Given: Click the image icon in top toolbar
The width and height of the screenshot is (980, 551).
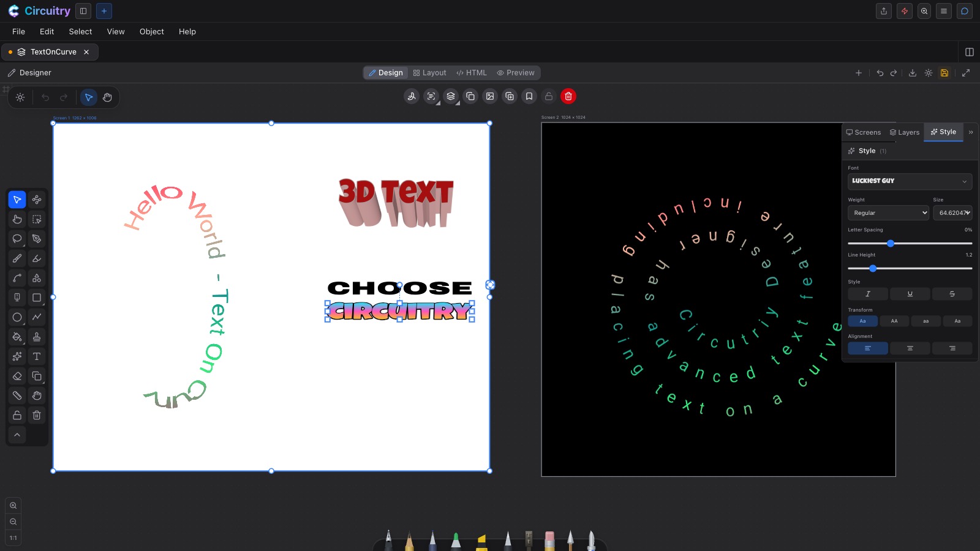Looking at the screenshot, I should (x=490, y=96).
